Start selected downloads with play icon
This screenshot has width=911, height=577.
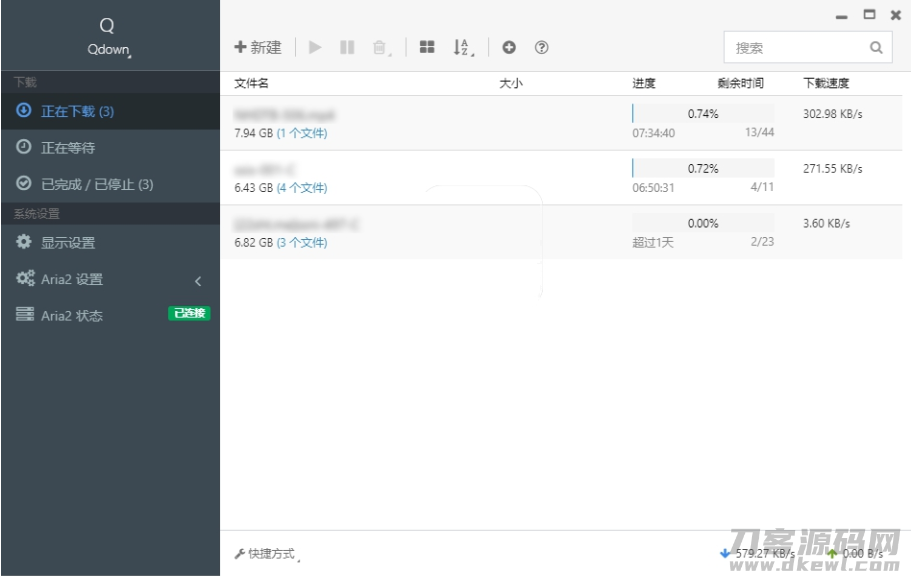point(315,47)
